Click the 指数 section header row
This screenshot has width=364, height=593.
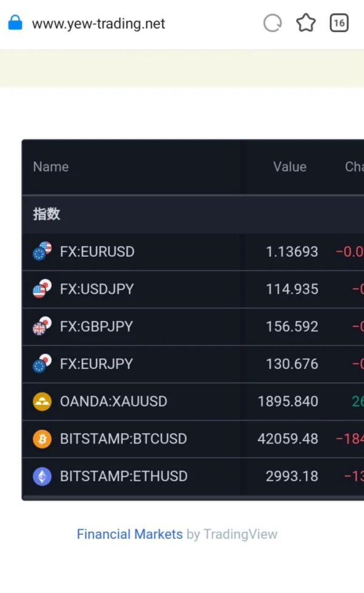point(47,214)
